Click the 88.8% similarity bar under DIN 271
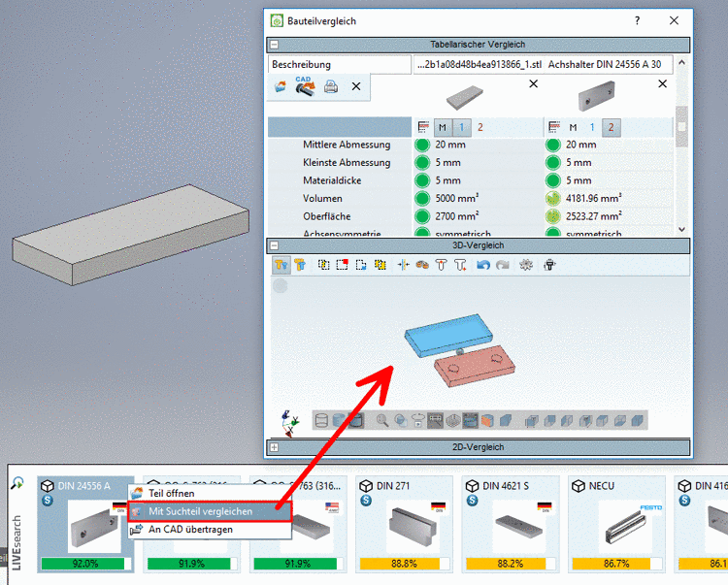The image size is (728, 585). click(404, 564)
